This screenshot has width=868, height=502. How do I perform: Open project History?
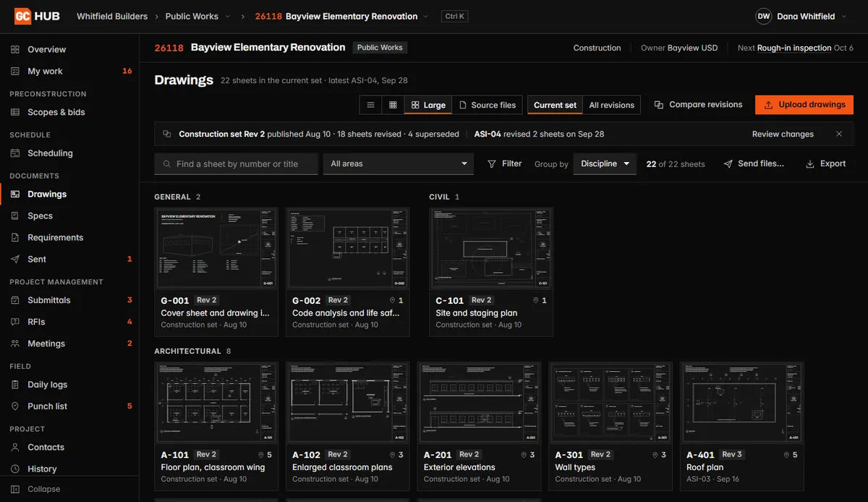pos(69,469)
